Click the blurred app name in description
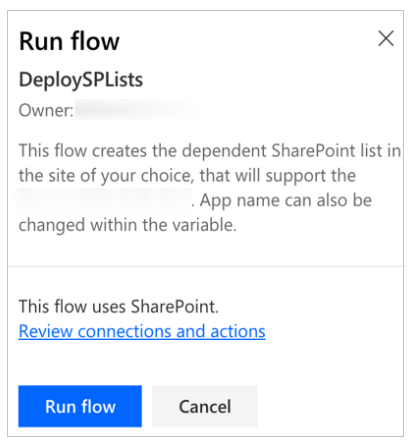 (104, 200)
